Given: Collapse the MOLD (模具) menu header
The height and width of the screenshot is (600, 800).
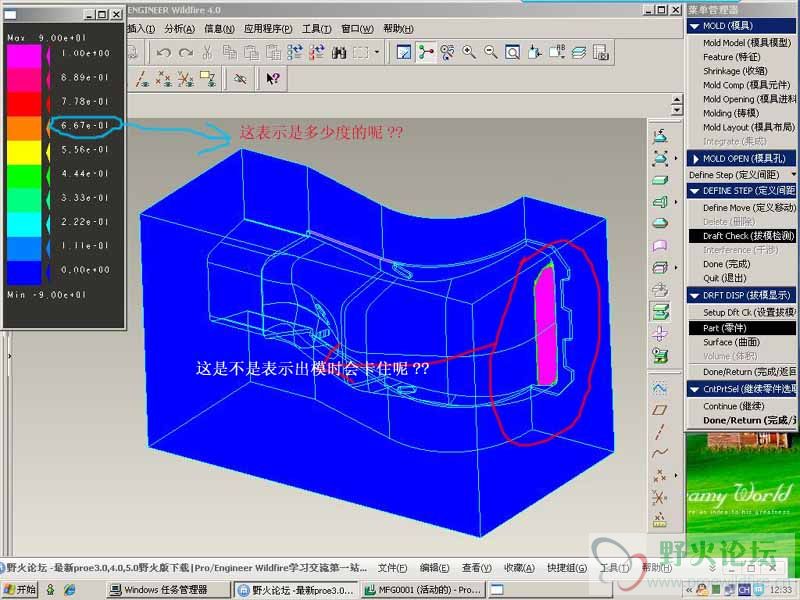Looking at the screenshot, I should [694, 26].
